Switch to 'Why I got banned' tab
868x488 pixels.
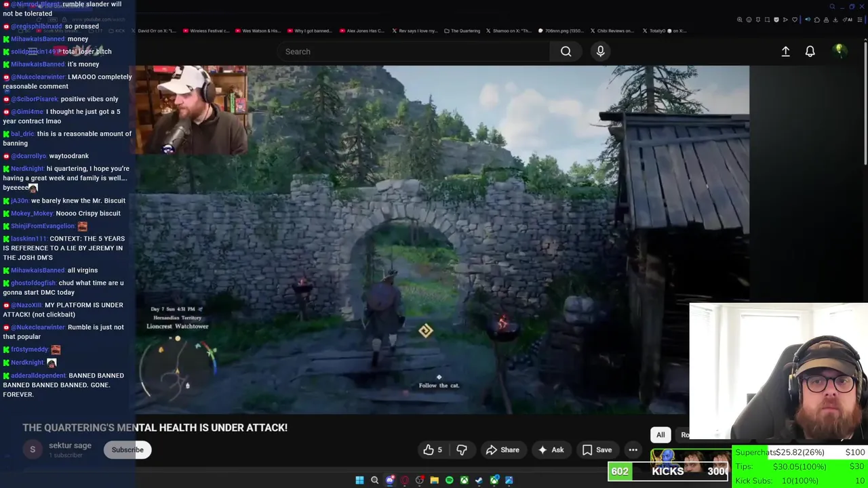310,30
